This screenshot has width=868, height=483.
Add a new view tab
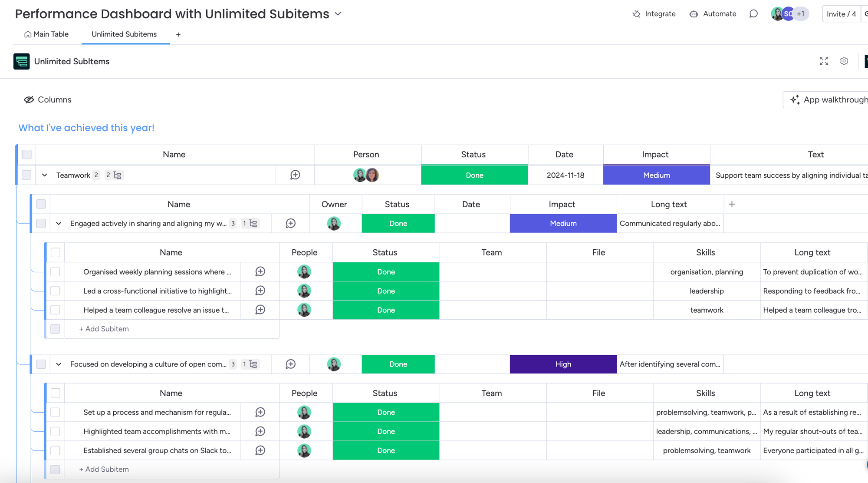pos(178,35)
